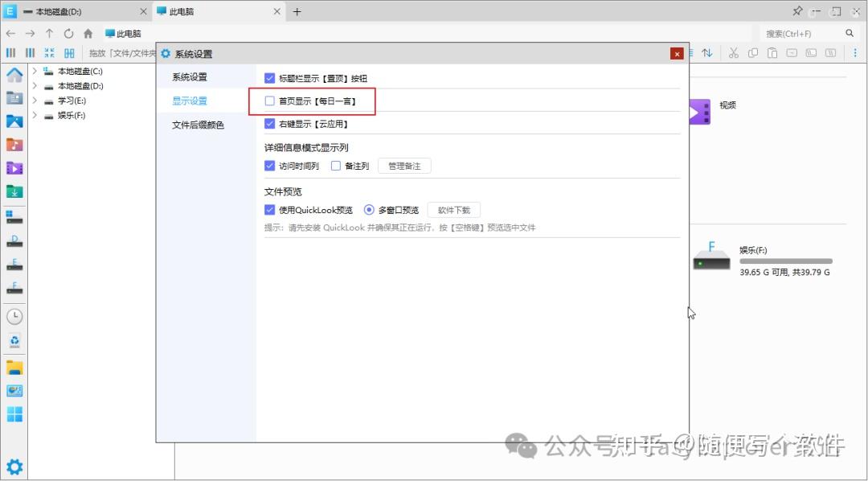Open Music folder icon in sidebar
The image size is (868, 481).
[x=14, y=145]
